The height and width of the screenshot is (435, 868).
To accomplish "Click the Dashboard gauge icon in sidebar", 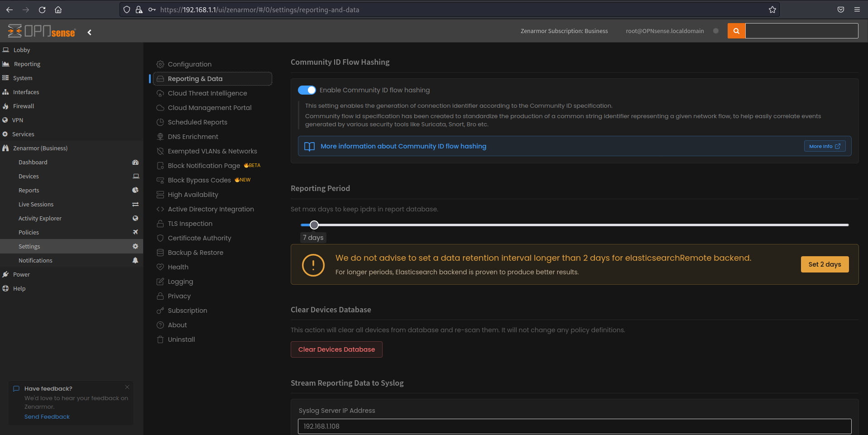I will (135, 162).
